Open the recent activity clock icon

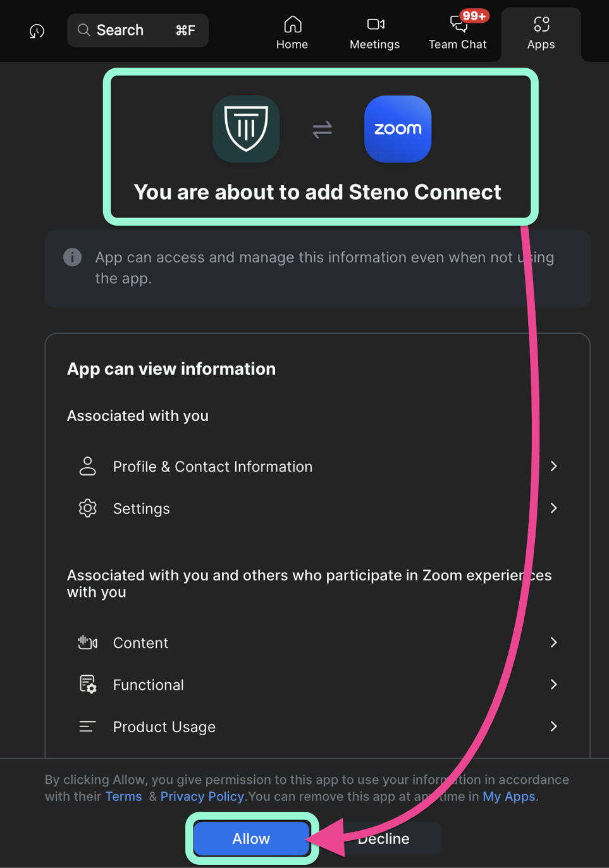click(36, 30)
